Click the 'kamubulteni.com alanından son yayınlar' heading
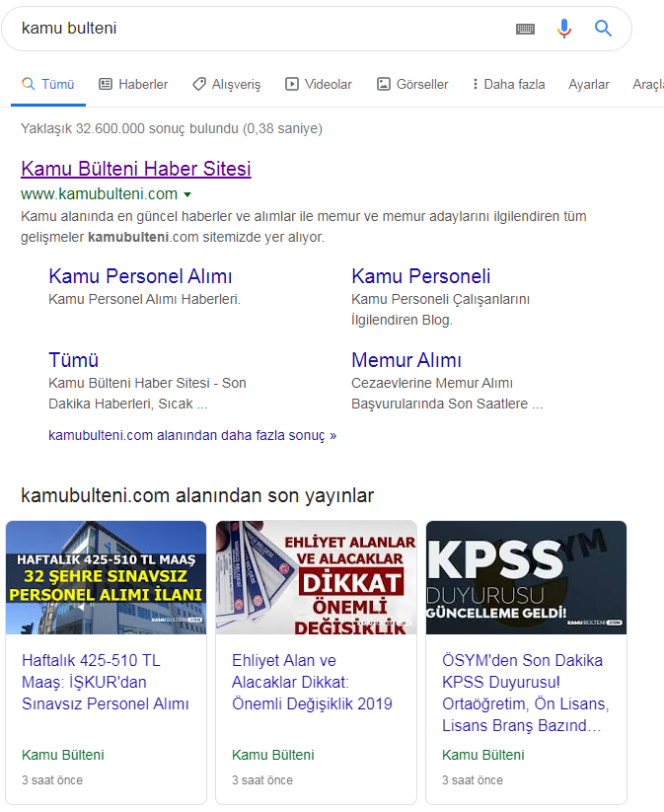Screen dimensions: 664x812 click(197, 496)
